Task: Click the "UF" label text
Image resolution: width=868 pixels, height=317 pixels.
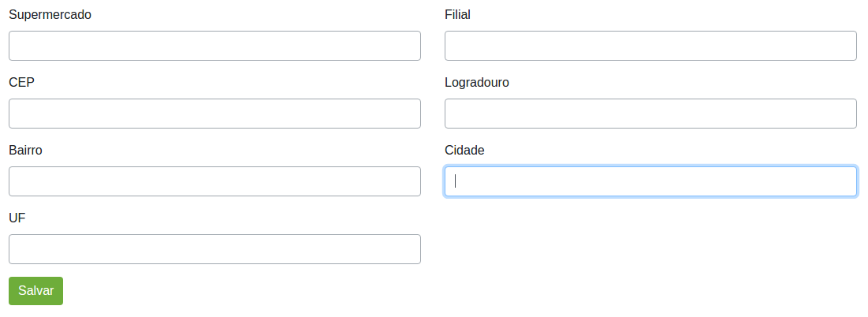Action: point(17,218)
